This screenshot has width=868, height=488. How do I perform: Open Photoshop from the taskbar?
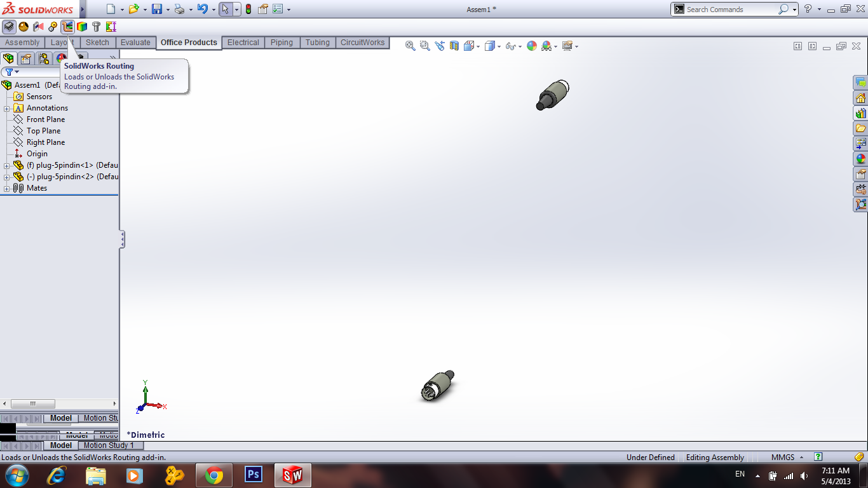pos(254,475)
